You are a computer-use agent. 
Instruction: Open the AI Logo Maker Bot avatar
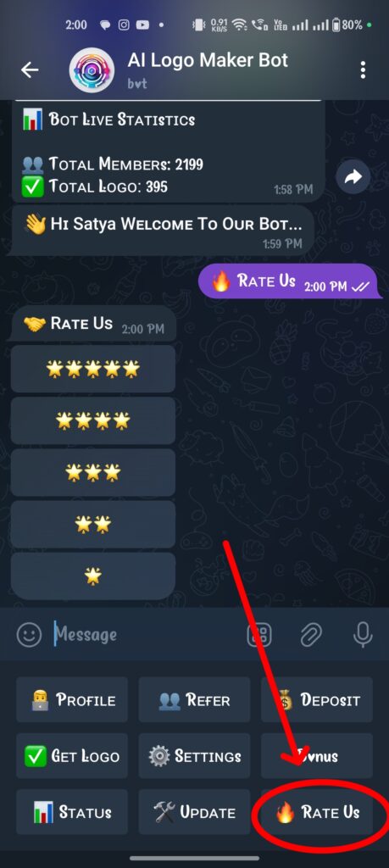[92, 70]
